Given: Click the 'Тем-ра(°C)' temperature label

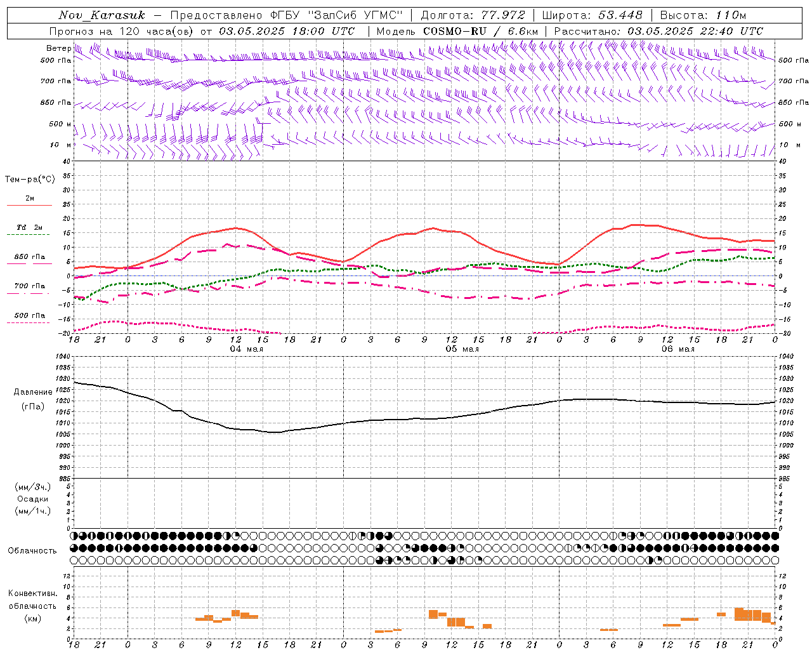Looking at the screenshot, I should tap(30, 179).
